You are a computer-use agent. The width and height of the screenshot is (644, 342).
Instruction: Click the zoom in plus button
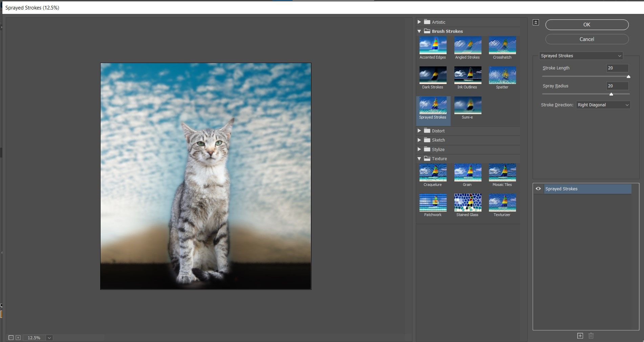coord(18,338)
